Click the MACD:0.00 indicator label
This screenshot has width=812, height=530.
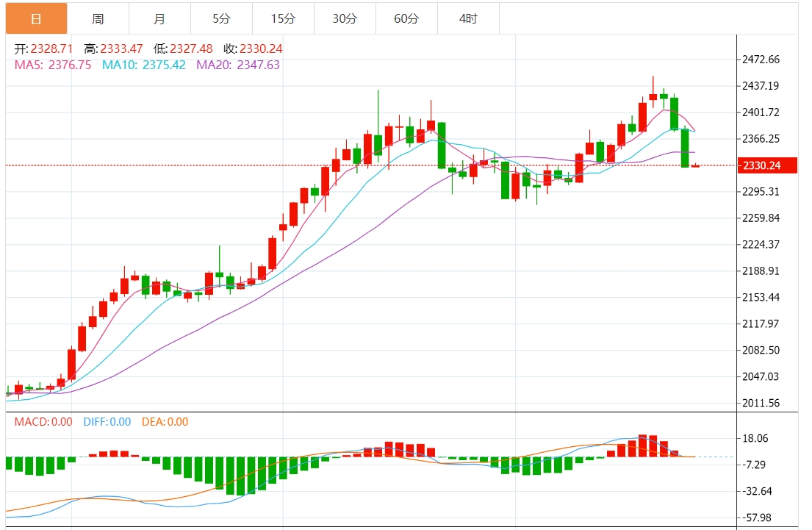43,422
